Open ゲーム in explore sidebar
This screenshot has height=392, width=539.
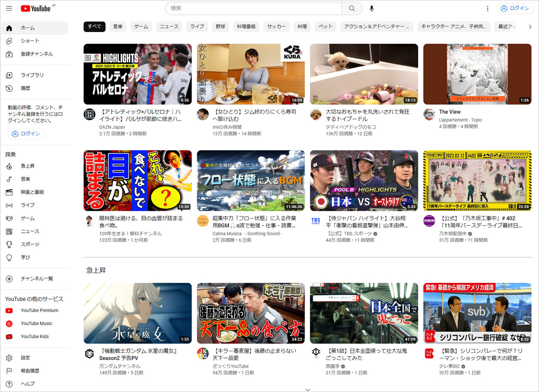point(35,218)
